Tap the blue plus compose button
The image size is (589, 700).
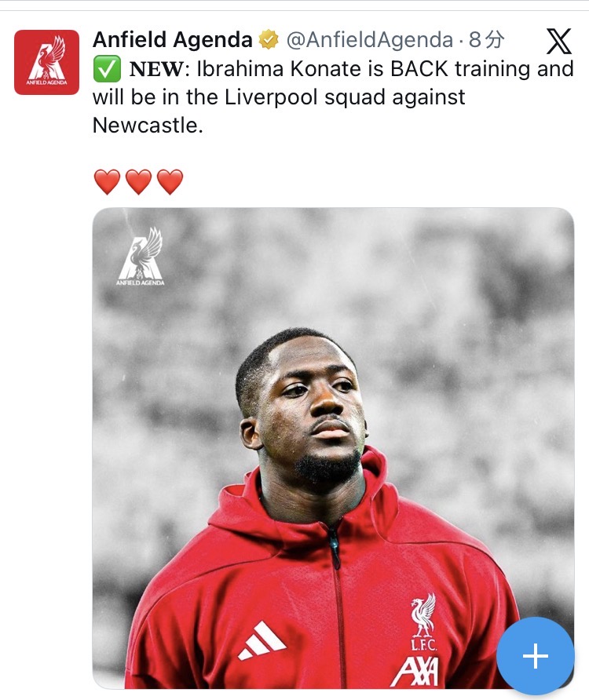[536, 656]
